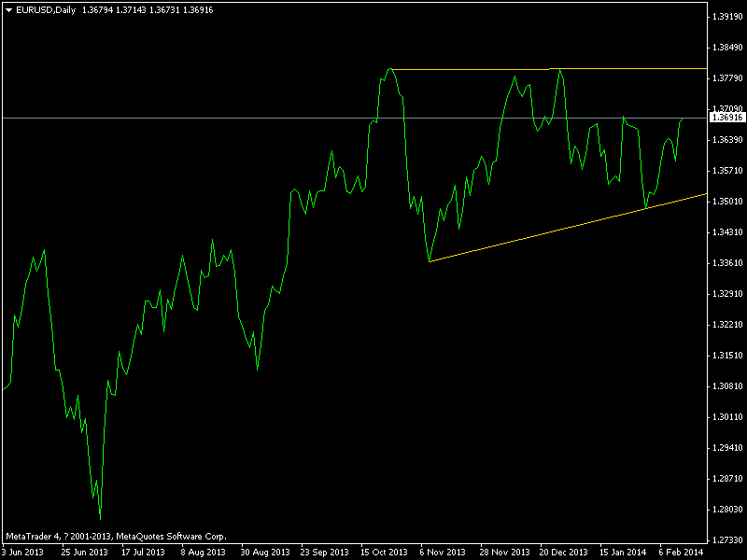
Task: Pick the 1.35010 price scale label
Action: coord(727,202)
